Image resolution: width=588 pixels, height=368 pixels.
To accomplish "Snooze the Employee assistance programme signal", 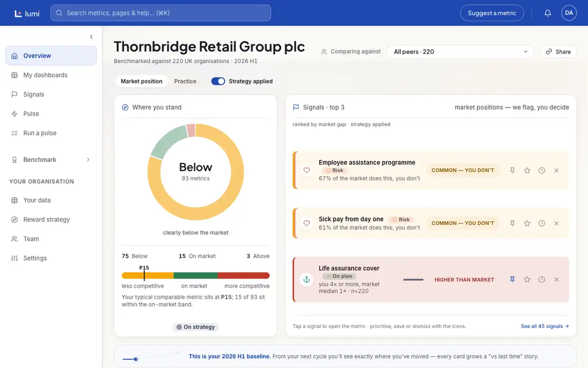I will [x=541, y=170].
